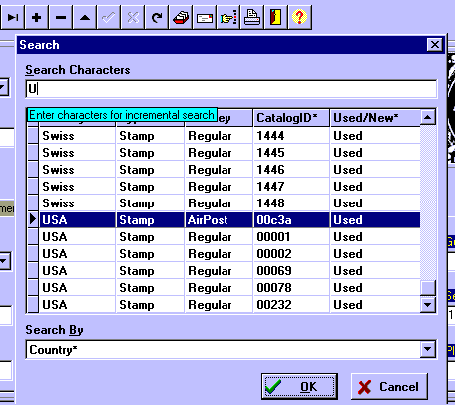Open help with question mark icon
Screen dimensions: 455x405
click(x=299, y=17)
